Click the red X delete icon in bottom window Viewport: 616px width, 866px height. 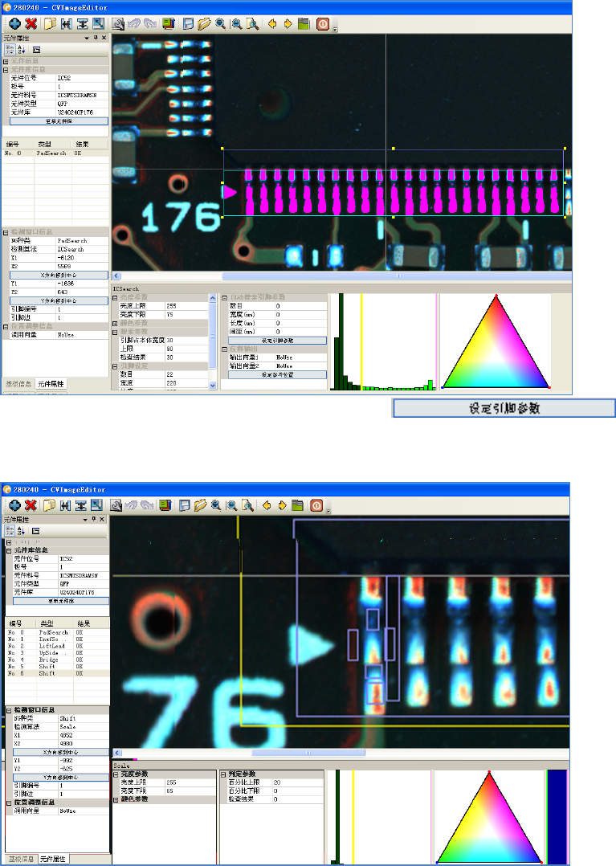[x=31, y=505]
